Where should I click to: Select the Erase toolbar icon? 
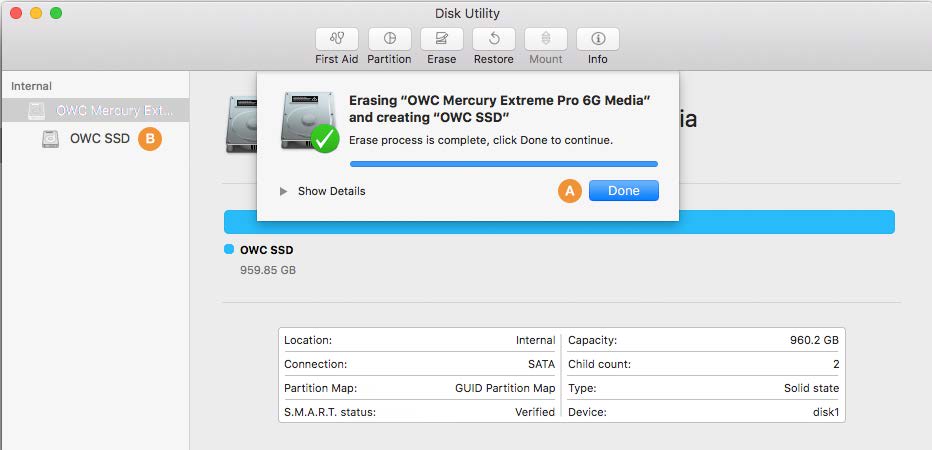[441, 39]
